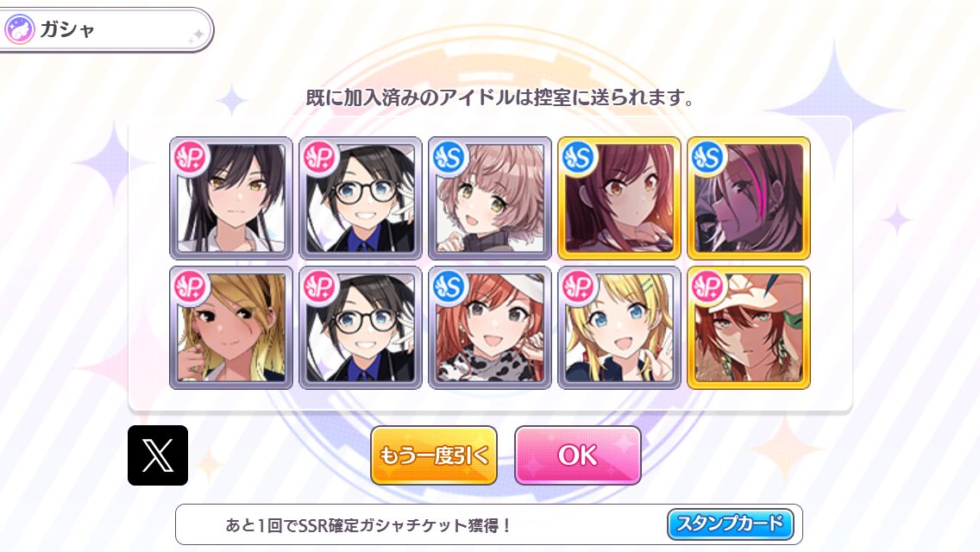
Task: Confirm with the pink OK button
Action: pyautogui.click(x=577, y=455)
